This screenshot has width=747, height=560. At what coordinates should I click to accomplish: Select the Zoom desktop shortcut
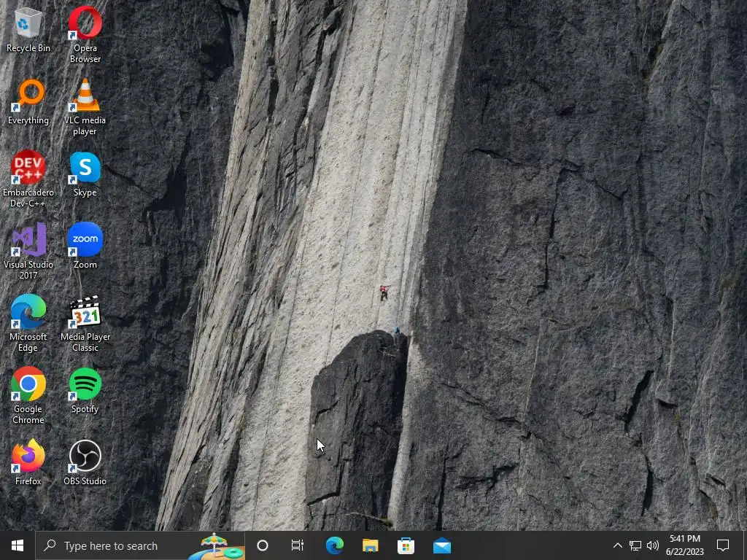[x=85, y=246]
